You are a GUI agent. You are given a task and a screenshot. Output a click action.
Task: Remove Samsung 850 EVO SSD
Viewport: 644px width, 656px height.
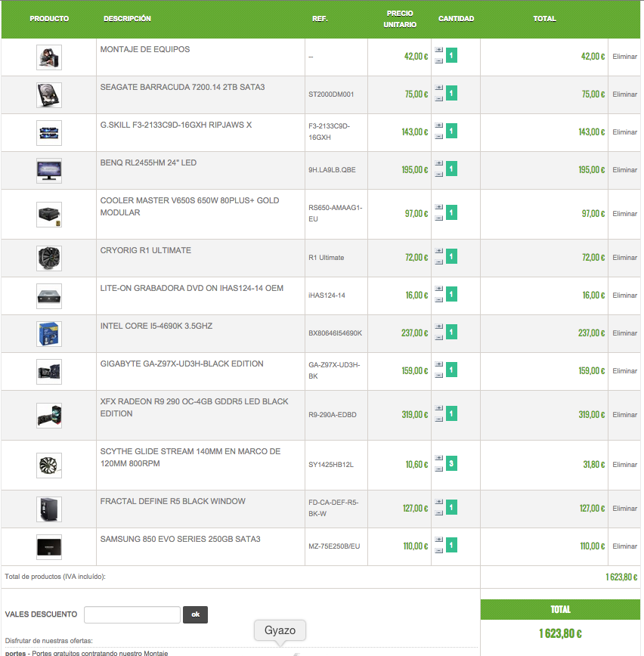[625, 546]
